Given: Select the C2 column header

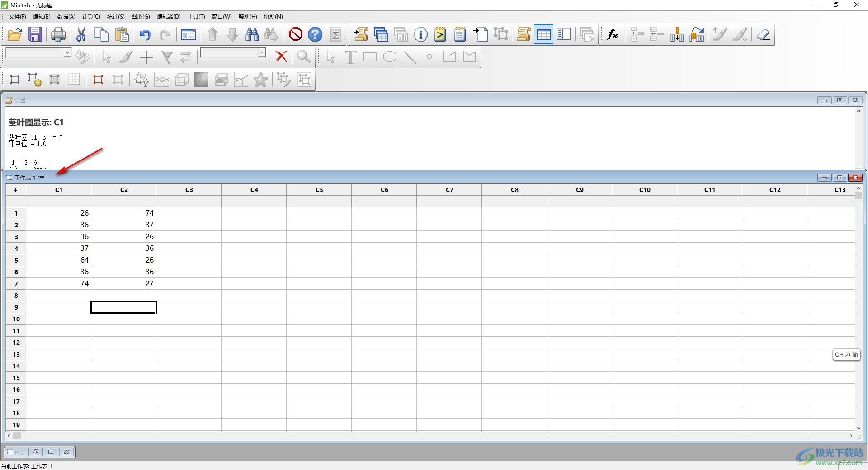Looking at the screenshot, I should 124,190.
